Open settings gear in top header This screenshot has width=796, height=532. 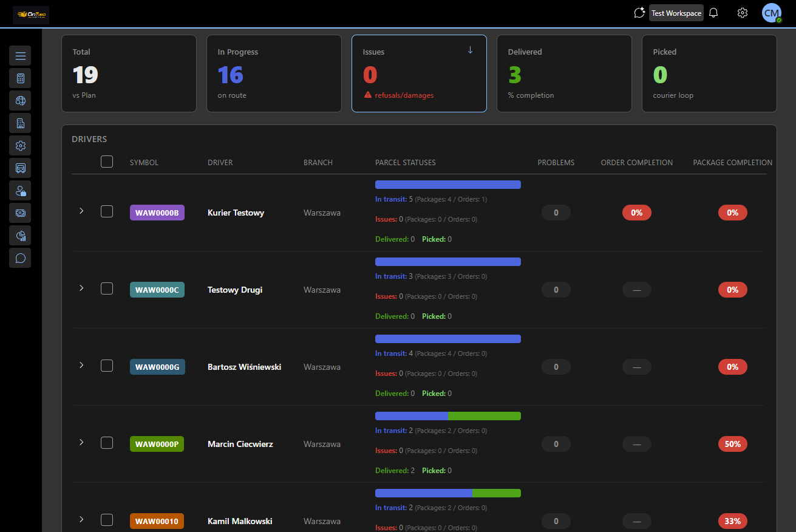click(743, 13)
